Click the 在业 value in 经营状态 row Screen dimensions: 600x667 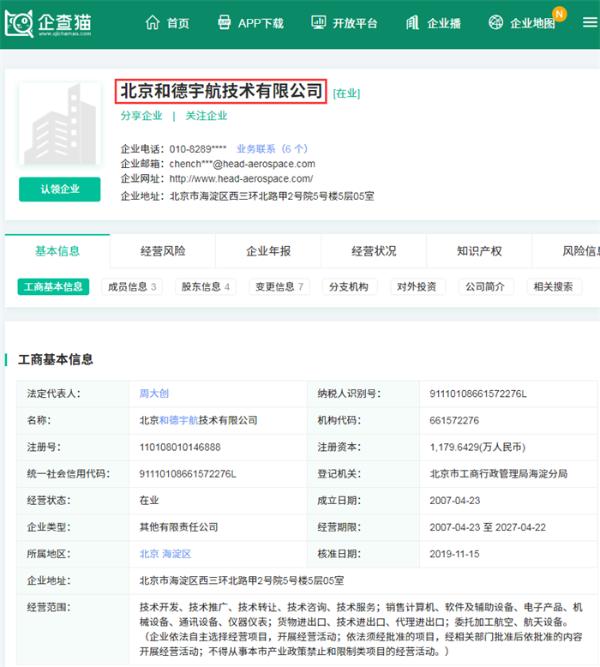click(x=149, y=501)
